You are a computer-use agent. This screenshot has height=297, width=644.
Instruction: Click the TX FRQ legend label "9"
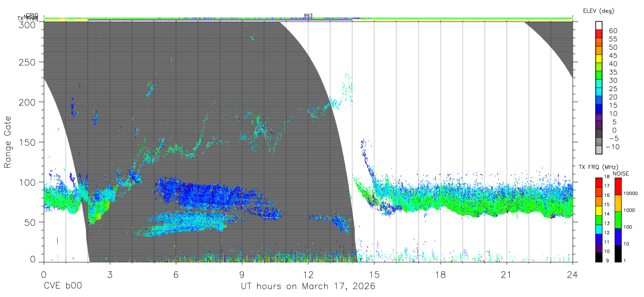(607, 260)
